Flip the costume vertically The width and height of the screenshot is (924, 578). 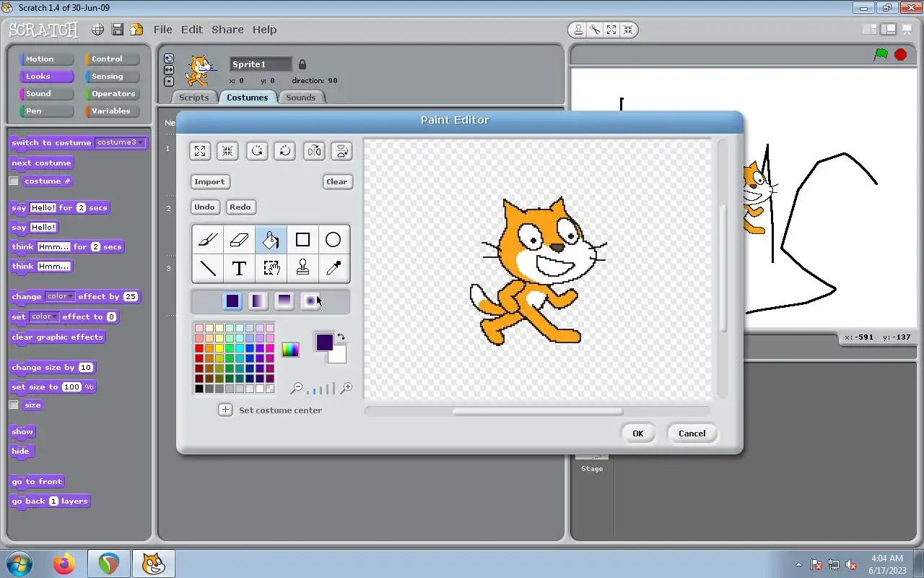tap(342, 151)
